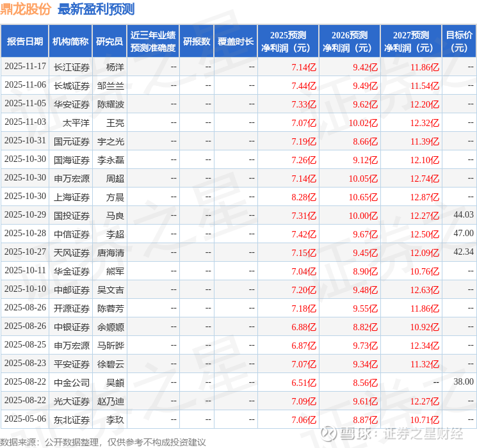The width and height of the screenshot is (477, 448).
Task: Select the 华安证券 institution cell
Action: (x=72, y=104)
